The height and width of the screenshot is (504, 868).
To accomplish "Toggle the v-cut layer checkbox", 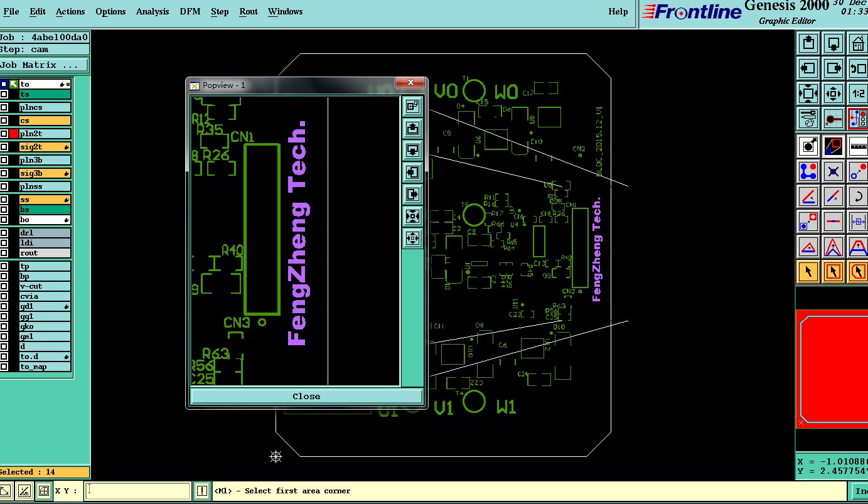I will coord(4,286).
